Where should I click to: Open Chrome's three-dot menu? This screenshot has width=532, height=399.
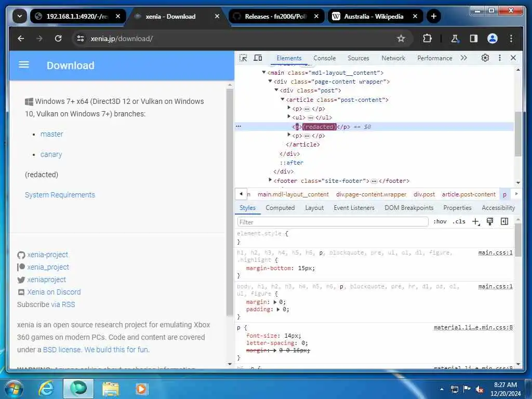(511, 38)
